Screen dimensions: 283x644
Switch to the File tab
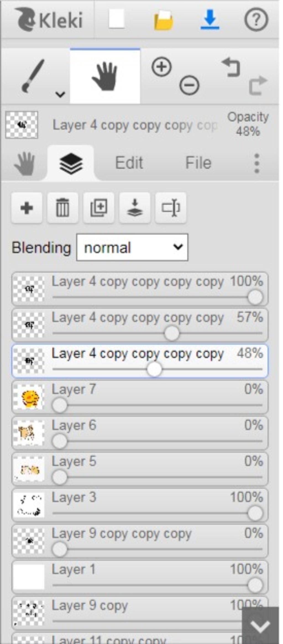(x=198, y=163)
